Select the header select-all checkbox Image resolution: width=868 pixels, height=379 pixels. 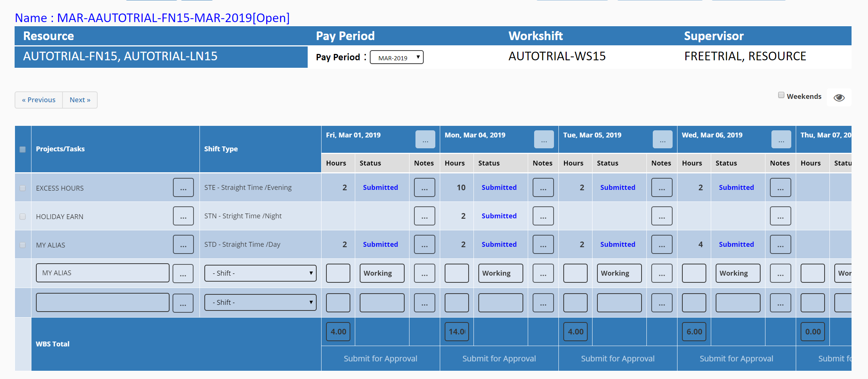click(22, 149)
